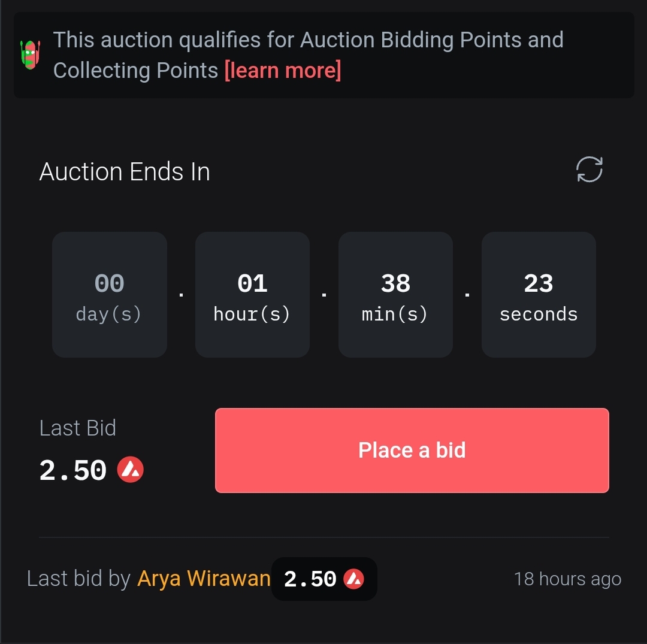Select the large 2.50 Last Bid amount

(x=73, y=471)
